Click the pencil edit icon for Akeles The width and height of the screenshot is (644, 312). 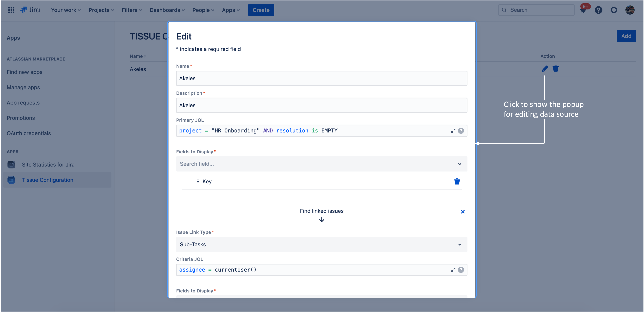click(545, 69)
